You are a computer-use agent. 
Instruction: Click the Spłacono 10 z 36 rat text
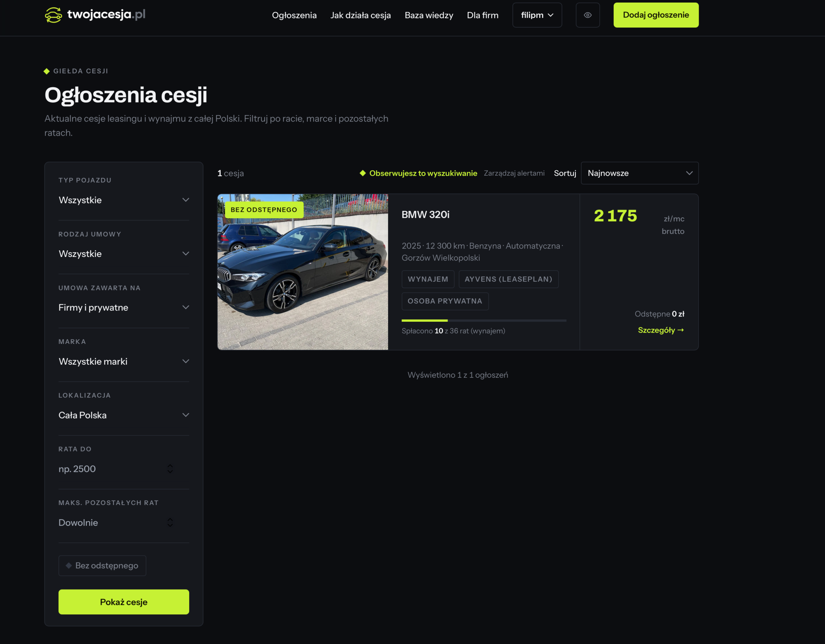pos(453,331)
